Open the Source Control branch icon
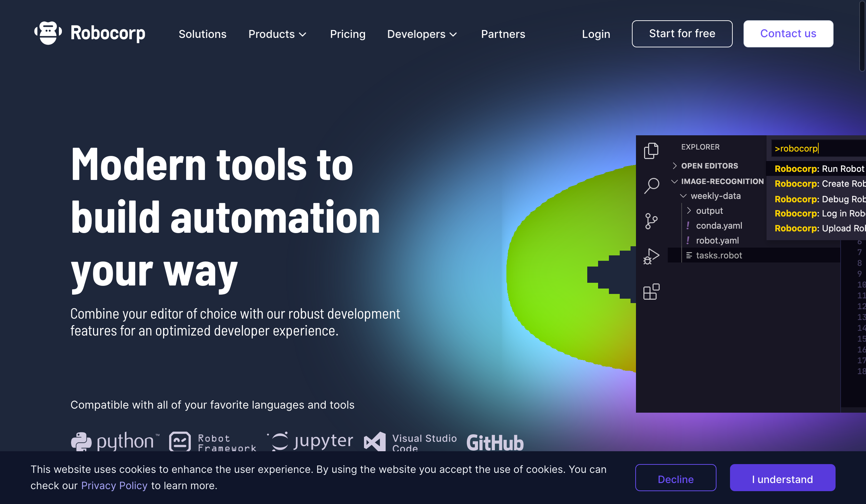Image resolution: width=866 pixels, height=504 pixels. tap(651, 221)
